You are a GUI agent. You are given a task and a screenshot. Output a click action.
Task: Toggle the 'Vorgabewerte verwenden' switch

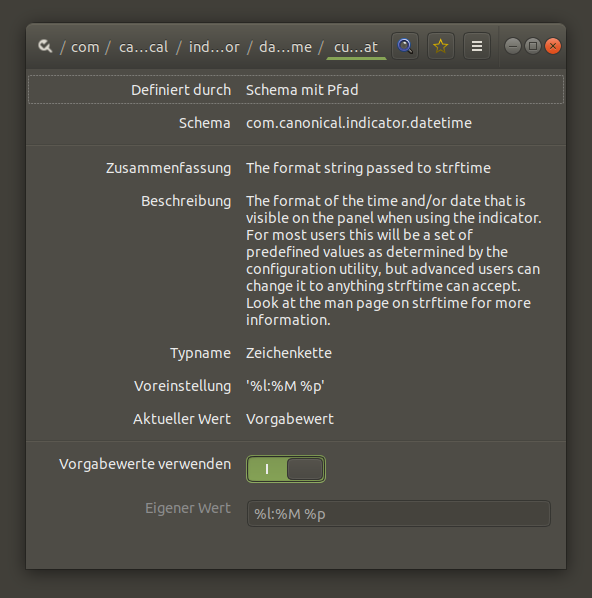[286, 469]
